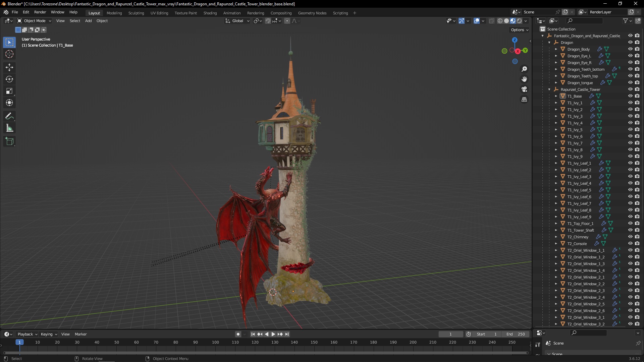Open the outliner filter funnel
644x362 pixels.
click(626, 21)
